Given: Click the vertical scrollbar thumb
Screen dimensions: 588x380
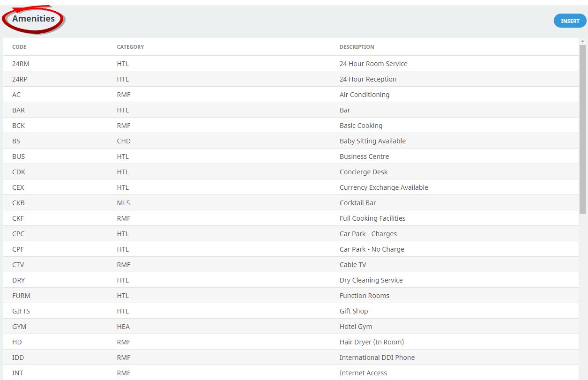Looking at the screenshot, I should point(582,129).
